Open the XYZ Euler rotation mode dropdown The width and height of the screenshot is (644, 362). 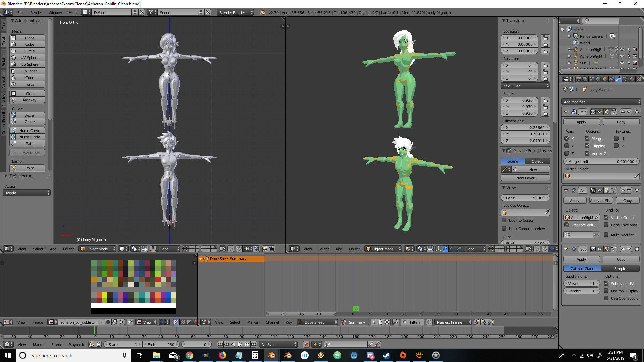coord(525,86)
